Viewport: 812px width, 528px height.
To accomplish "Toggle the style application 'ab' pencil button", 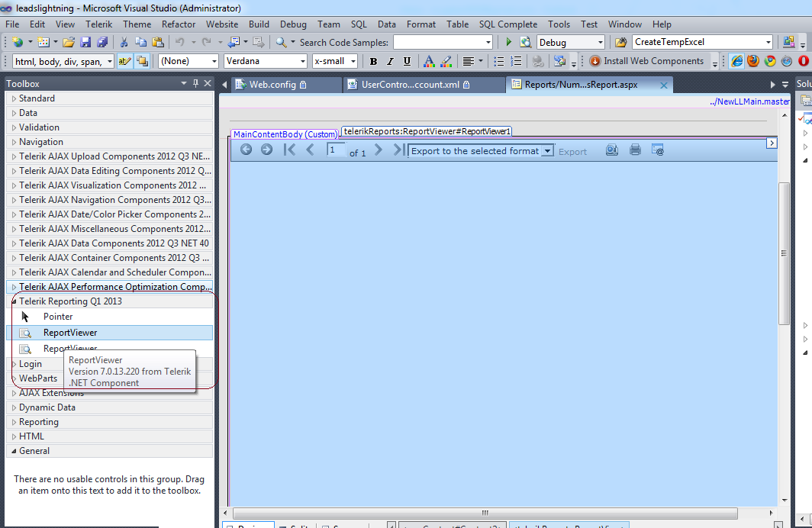I will point(124,62).
